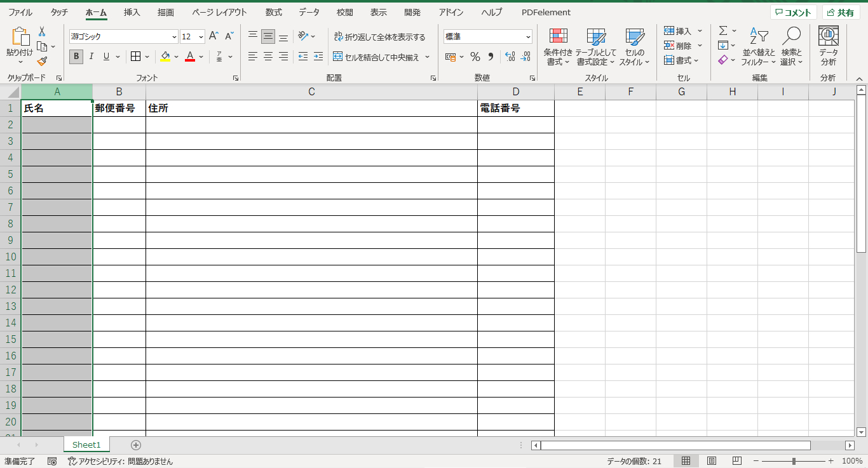Select the 電話番号 header cell
Screen dimensions: 868x468
click(516, 109)
